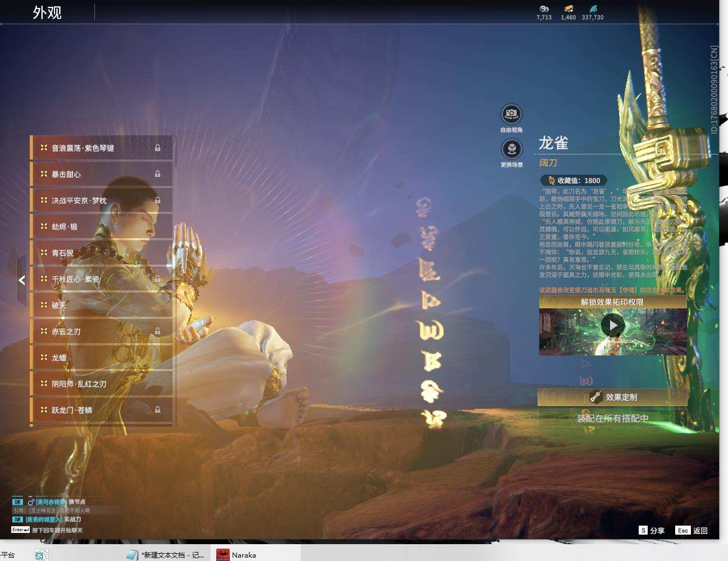This screenshot has height=561, width=728.
Task: Click the lock icon on 音浪震荡·紫色琴键
Action: click(x=158, y=148)
